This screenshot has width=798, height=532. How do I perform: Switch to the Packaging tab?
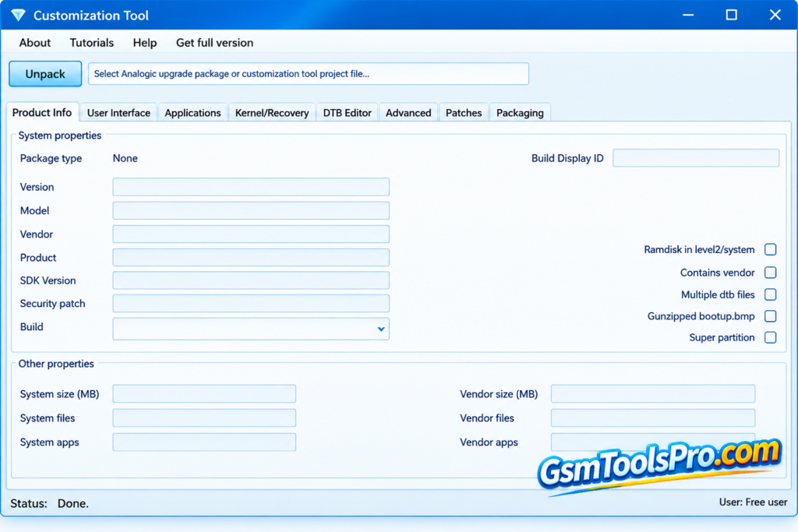(520, 113)
